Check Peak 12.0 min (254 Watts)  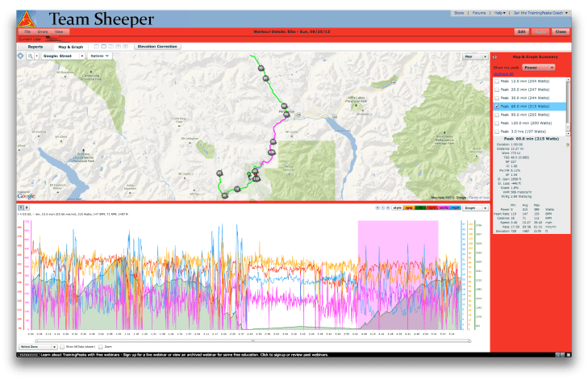[497, 81]
